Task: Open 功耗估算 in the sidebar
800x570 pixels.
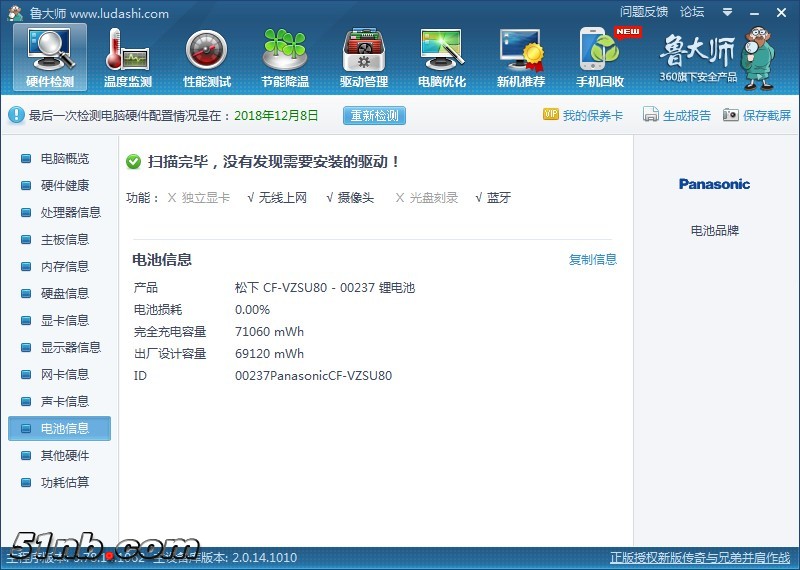Action: 64,482
